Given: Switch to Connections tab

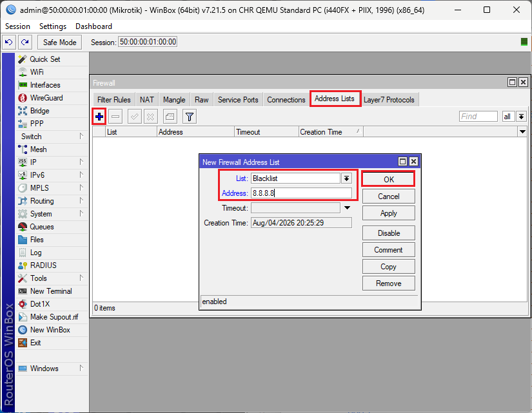Looking at the screenshot, I should (x=286, y=100).
